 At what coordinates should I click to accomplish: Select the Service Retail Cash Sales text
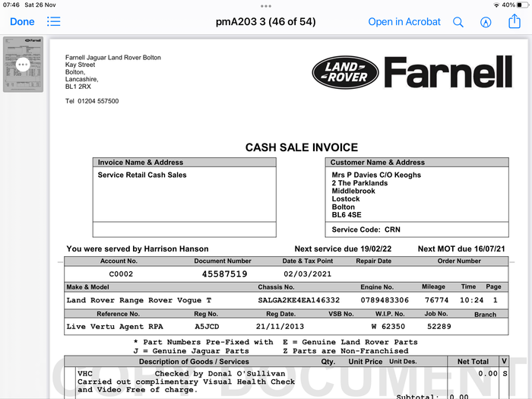point(142,175)
